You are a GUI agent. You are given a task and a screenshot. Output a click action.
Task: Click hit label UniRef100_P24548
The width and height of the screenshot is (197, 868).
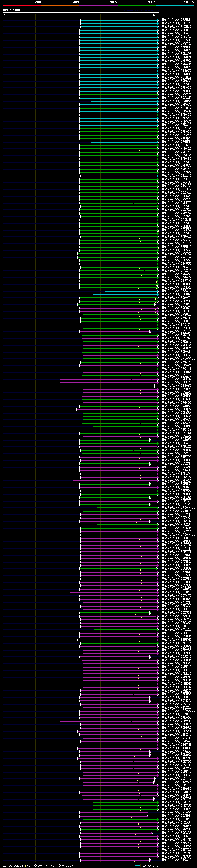coord(177,741)
